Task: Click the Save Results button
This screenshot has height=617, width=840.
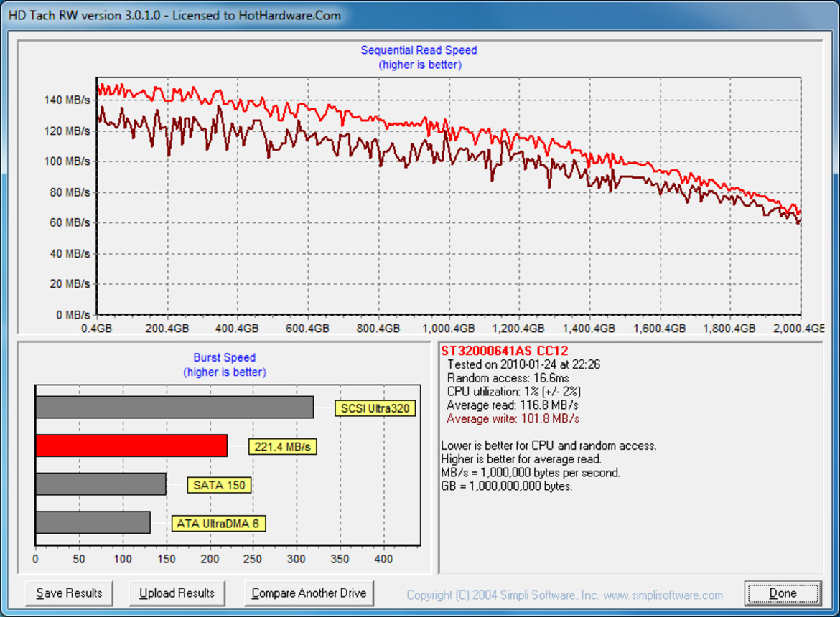Action: pos(69,593)
